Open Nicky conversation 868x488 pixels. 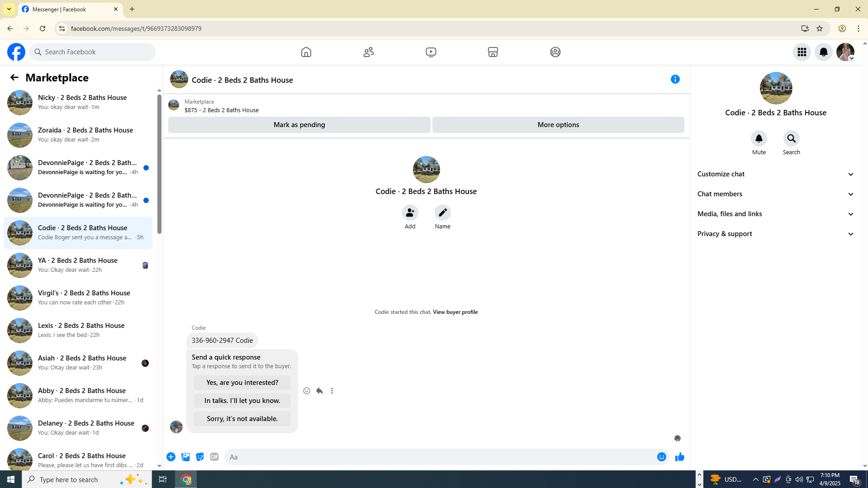click(x=78, y=103)
